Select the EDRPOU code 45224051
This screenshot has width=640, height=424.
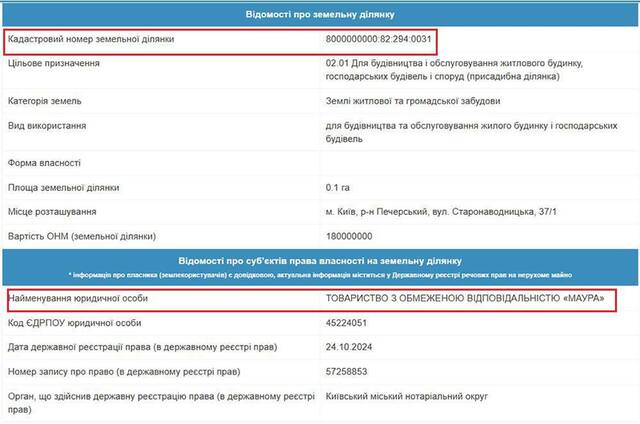click(346, 323)
